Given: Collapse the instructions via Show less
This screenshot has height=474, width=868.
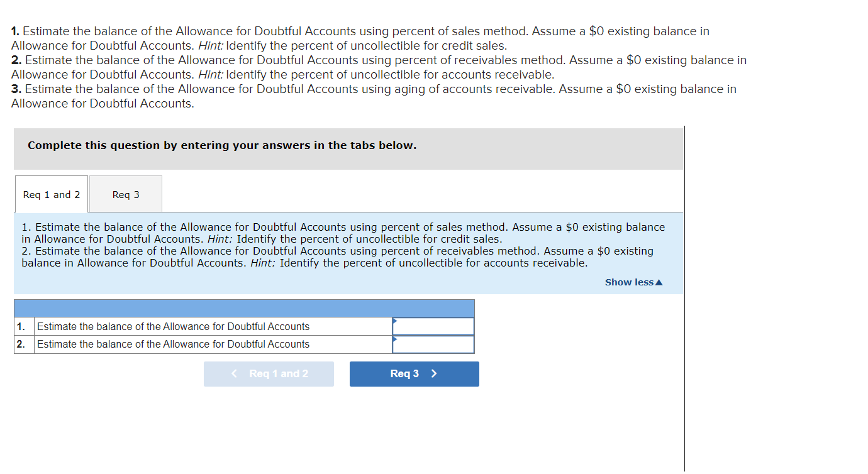Looking at the screenshot, I should (631, 282).
